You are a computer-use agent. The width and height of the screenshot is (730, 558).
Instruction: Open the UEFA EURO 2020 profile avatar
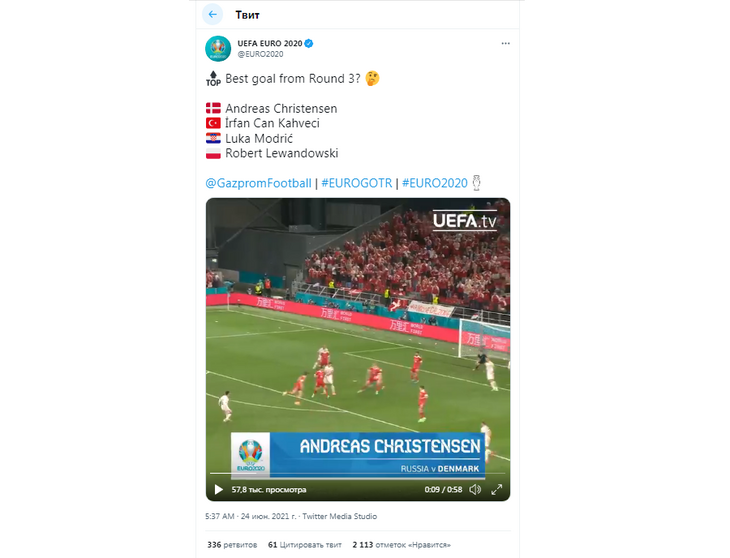click(218, 48)
